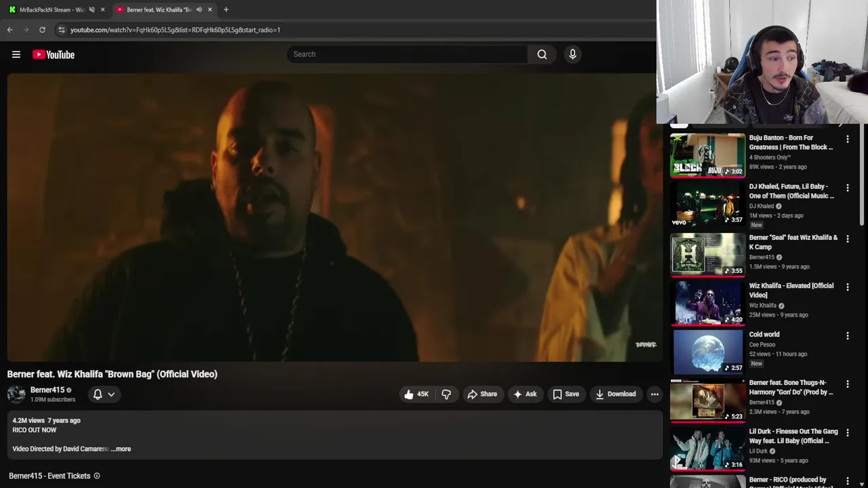Viewport: 868px width, 488px height.
Task: Close the MrBackPackN Stream tab
Action: (102, 9)
